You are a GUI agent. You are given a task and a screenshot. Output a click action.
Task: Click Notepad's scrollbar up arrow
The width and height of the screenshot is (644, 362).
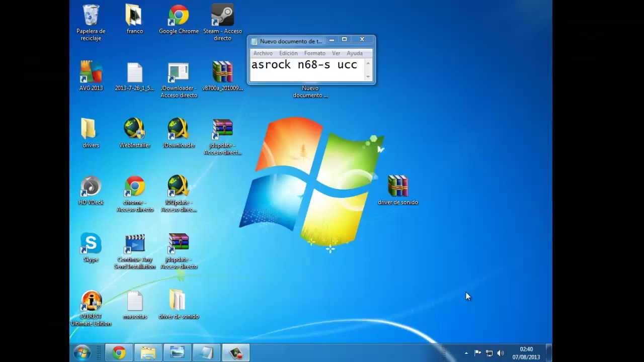point(368,63)
